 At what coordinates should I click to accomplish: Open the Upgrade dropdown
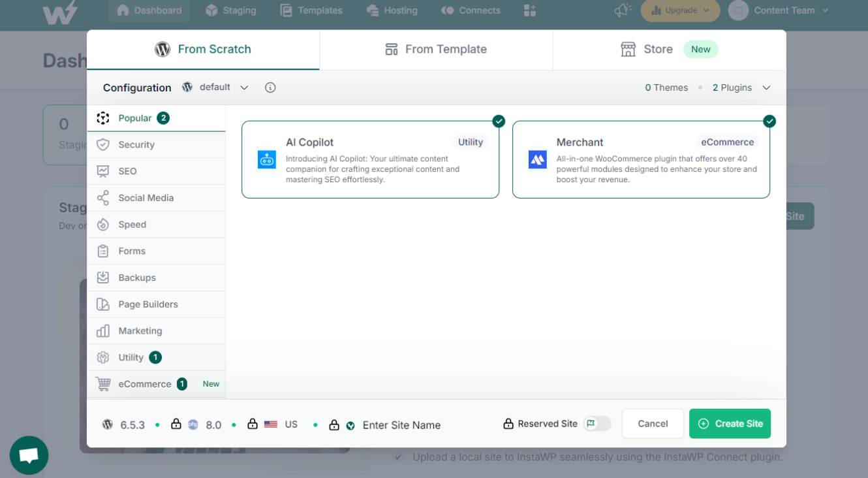pyautogui.click(x=680, y=10)
